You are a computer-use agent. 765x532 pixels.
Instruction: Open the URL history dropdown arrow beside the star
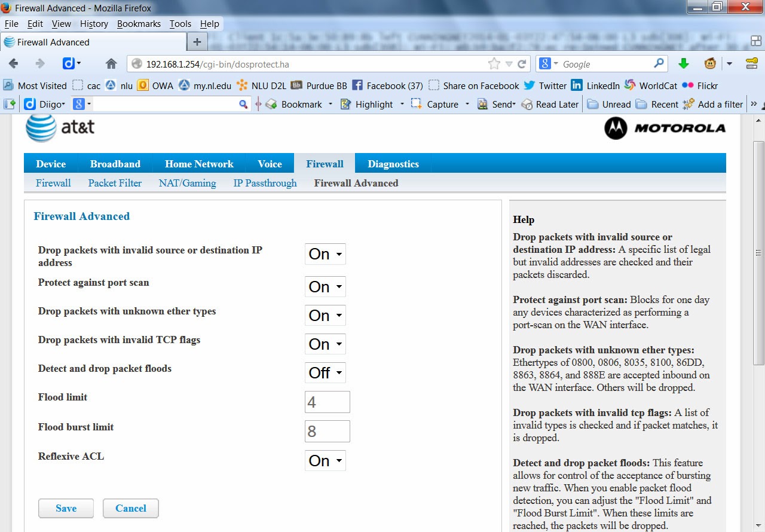(x=509, y=64)
